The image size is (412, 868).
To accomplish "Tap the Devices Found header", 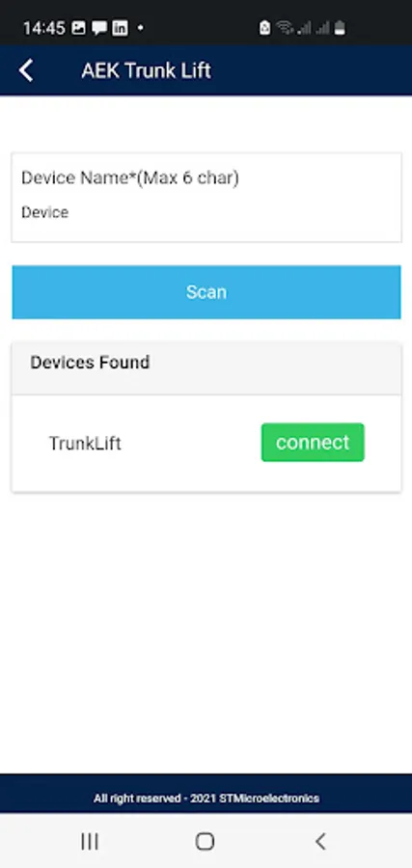I will coord(90,362).
